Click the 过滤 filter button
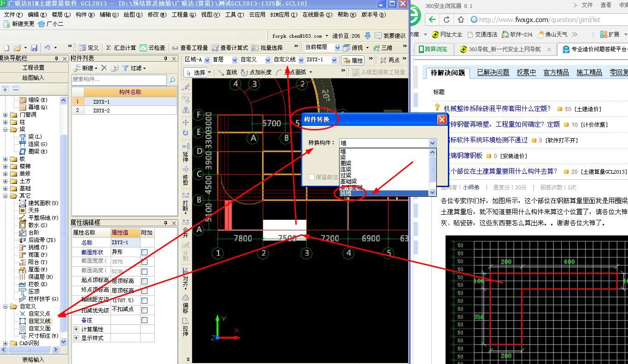 click(x=134, y=68)
